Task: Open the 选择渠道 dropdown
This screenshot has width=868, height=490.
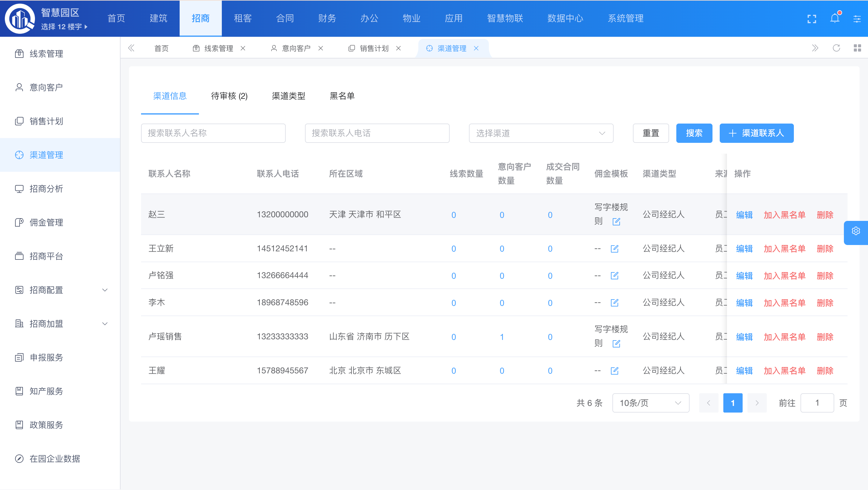Action: pos(540,133)
